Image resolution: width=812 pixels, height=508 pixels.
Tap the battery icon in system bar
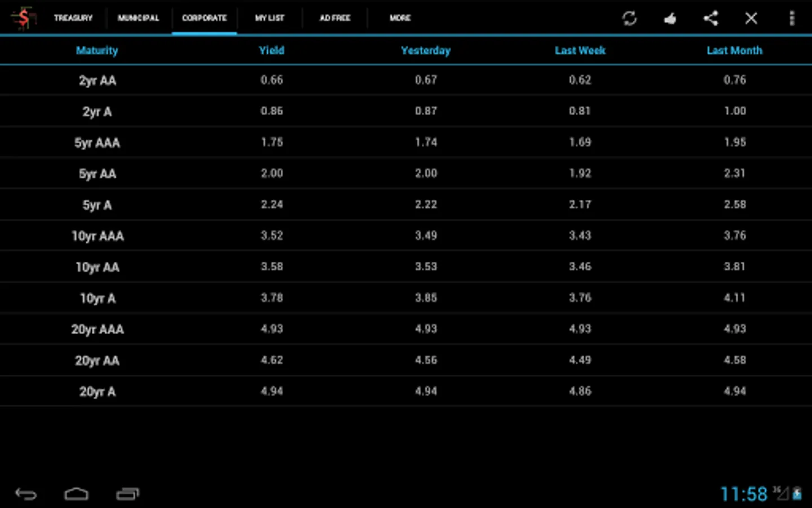click(x=797, y=494)
